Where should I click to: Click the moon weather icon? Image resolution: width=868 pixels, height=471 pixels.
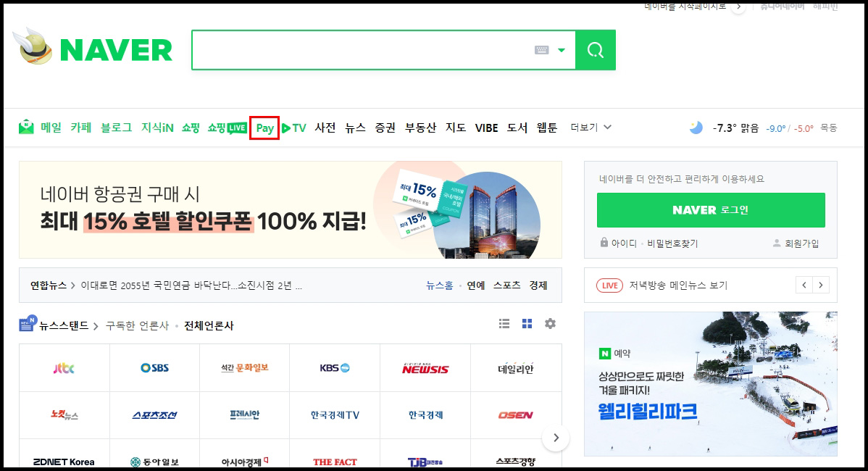[x=696, y=128]
